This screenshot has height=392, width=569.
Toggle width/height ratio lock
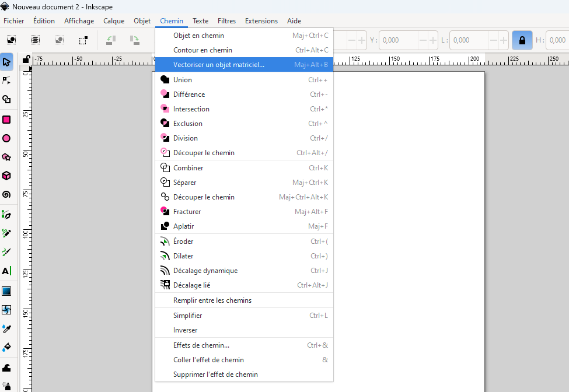click(x=522, y=40)
